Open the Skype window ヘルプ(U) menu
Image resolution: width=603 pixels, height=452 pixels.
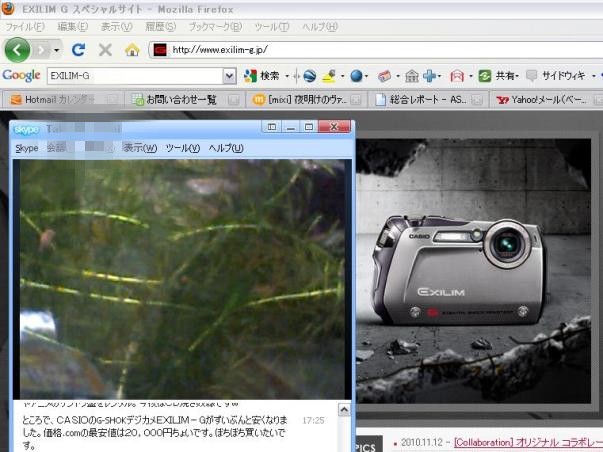click(226, 148)
